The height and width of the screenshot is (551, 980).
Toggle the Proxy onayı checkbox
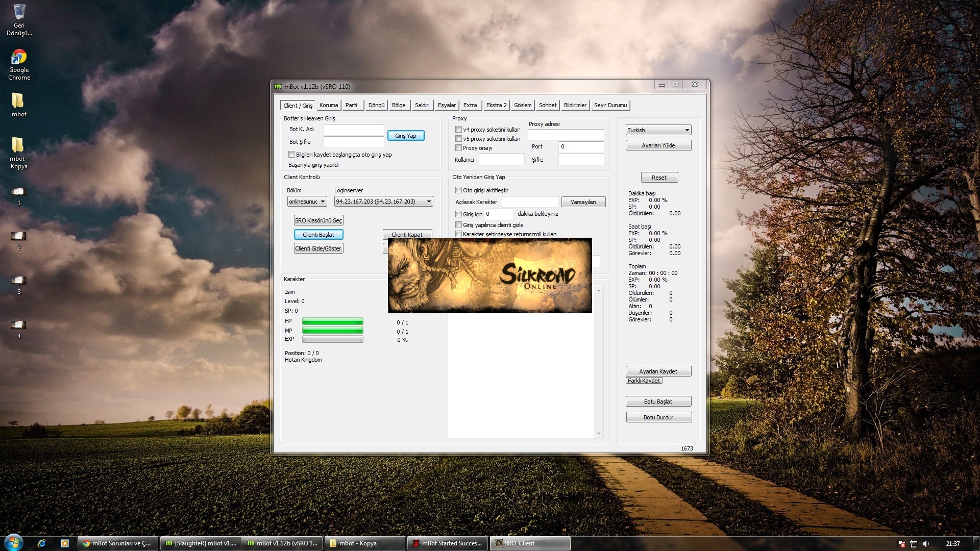[458, 148]
